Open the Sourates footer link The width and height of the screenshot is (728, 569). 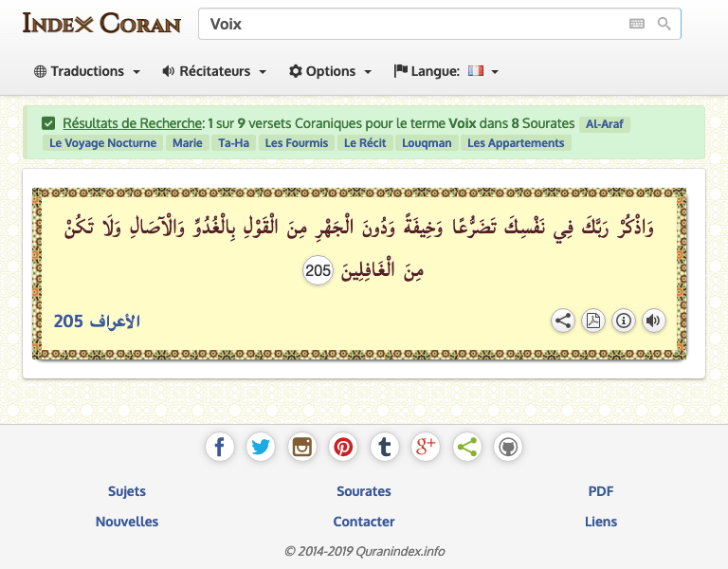point(364,491)
